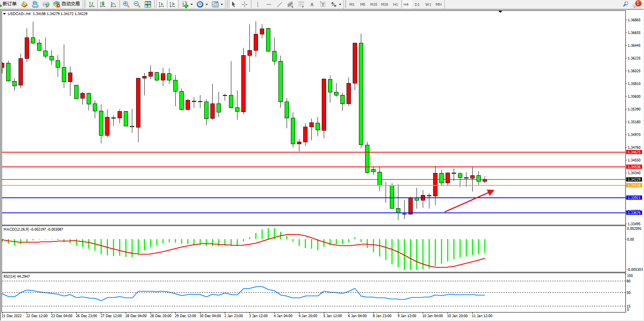Image resolution: width=644 pixels, height=321 pixels.
Task: Open the indicators list dropdown arrow
Action: [191, 5]
